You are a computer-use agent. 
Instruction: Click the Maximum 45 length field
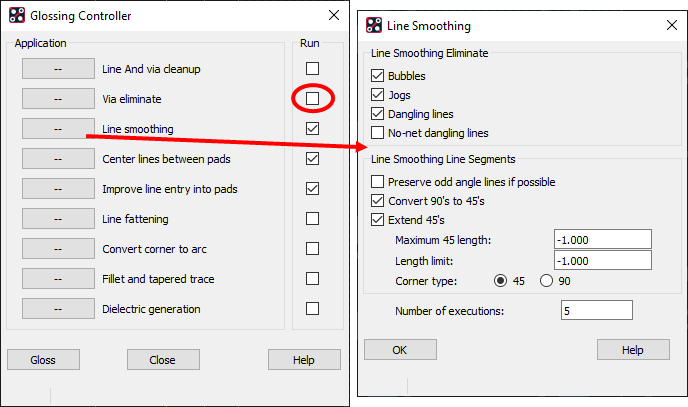pos(602,239)
